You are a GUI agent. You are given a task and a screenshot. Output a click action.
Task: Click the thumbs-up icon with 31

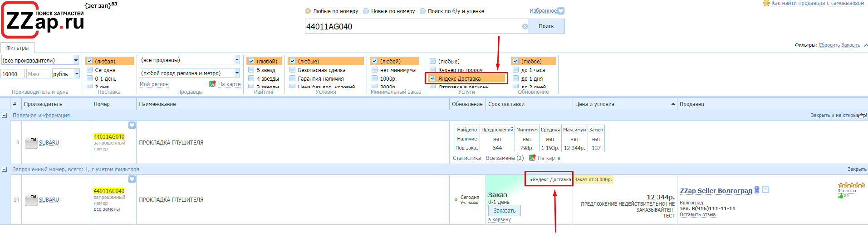point(840,196)
